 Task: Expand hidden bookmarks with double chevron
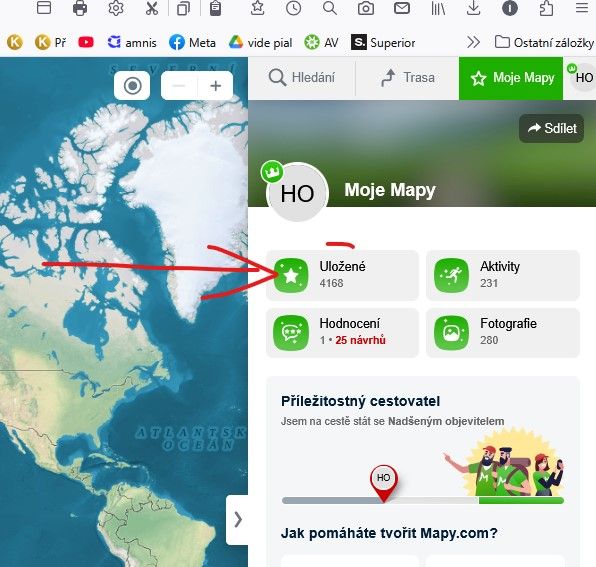[473, 42]
